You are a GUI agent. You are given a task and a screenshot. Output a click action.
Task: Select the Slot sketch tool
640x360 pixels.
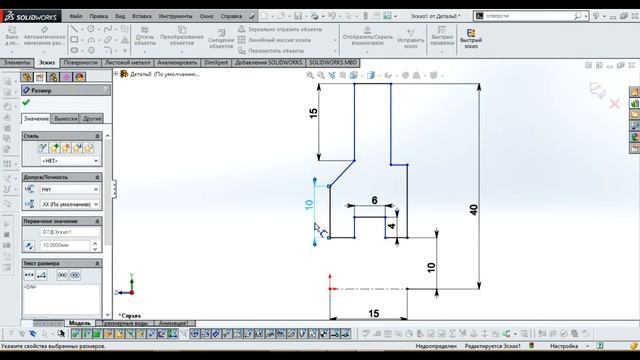(74, 50)
